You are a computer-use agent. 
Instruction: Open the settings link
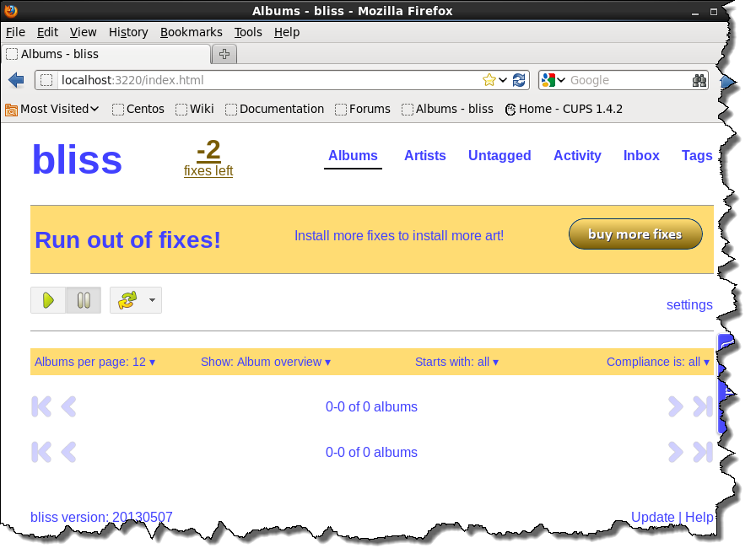tap(689, 304)
